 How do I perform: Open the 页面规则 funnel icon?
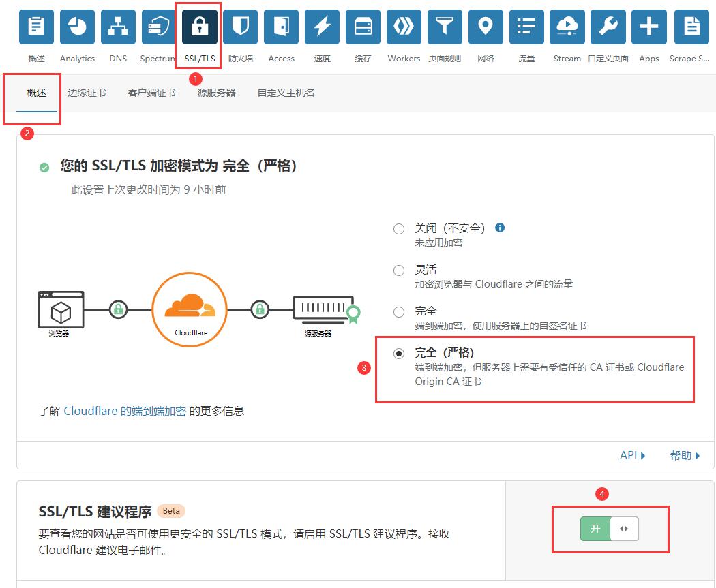[x=445, y=27]
